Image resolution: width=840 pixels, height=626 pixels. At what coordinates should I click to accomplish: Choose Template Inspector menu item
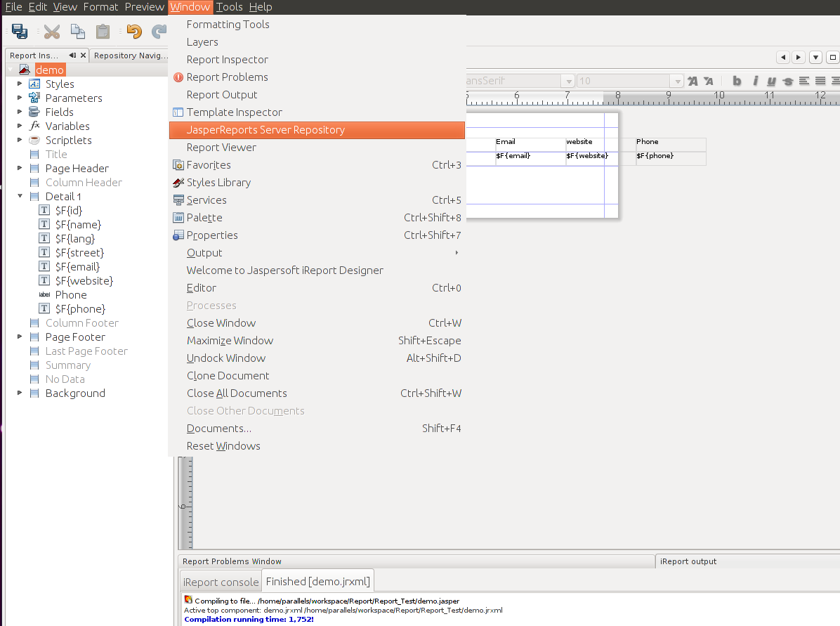(x=317, y=112)
